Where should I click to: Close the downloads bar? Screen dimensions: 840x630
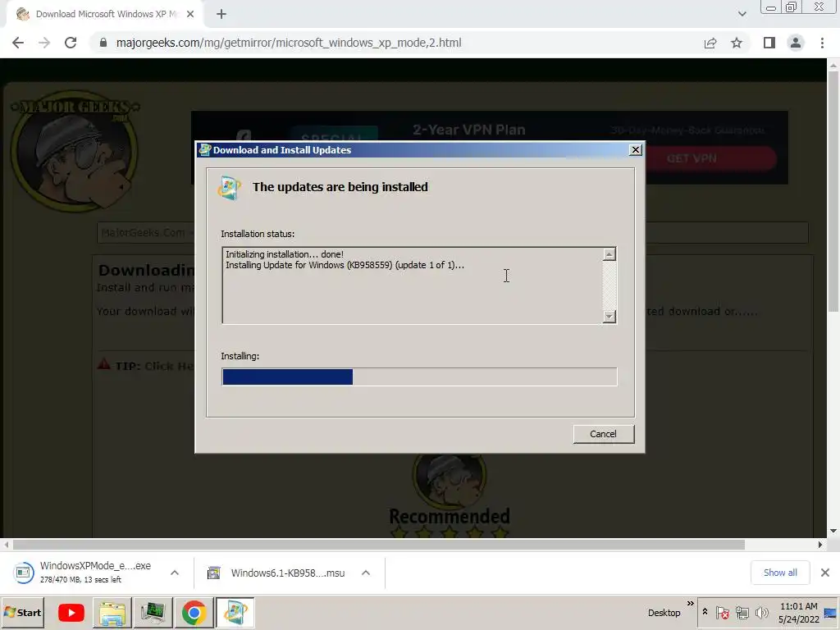point(825,573)
